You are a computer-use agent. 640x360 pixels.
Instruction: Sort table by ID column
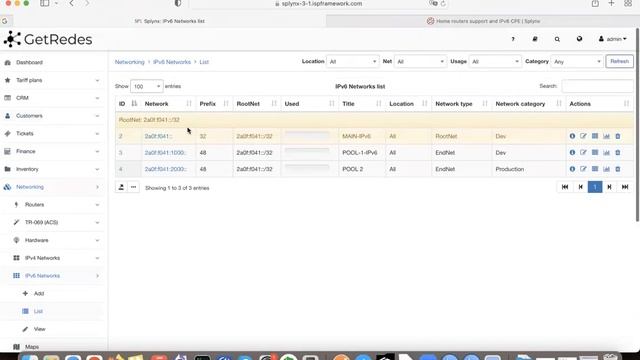pos(128,104)
